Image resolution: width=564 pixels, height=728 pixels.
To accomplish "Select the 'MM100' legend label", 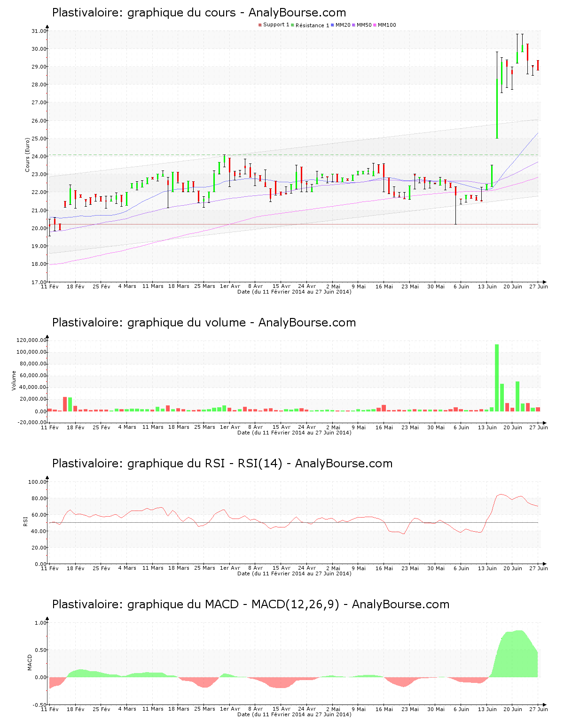I will point(387,25).
